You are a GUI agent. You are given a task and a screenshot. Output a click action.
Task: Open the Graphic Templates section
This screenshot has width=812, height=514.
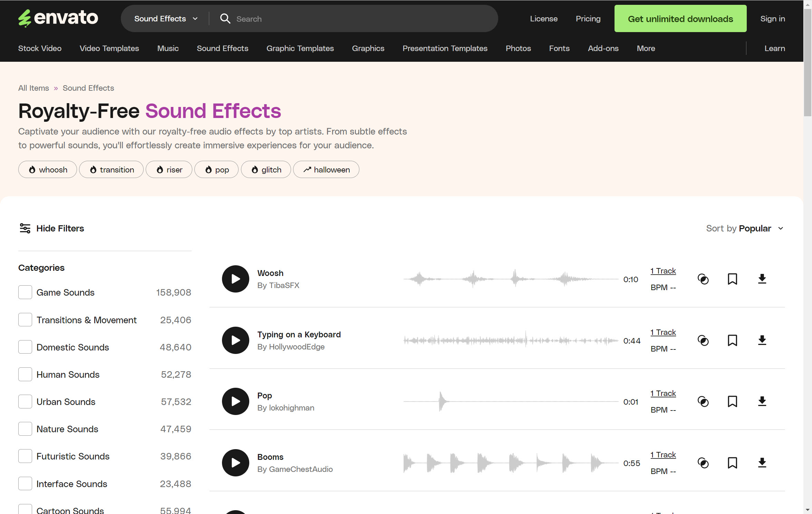point(300,48)
